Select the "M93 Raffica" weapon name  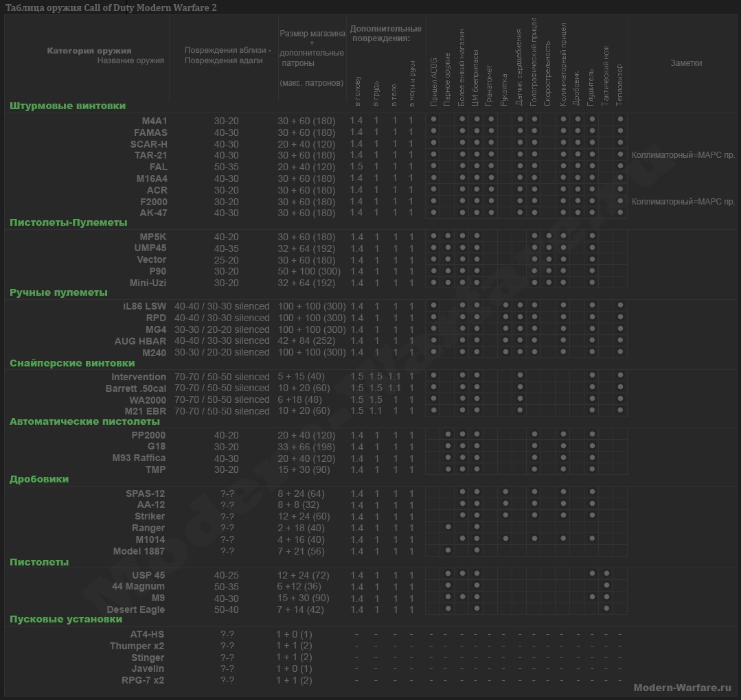tap(139, 458)
